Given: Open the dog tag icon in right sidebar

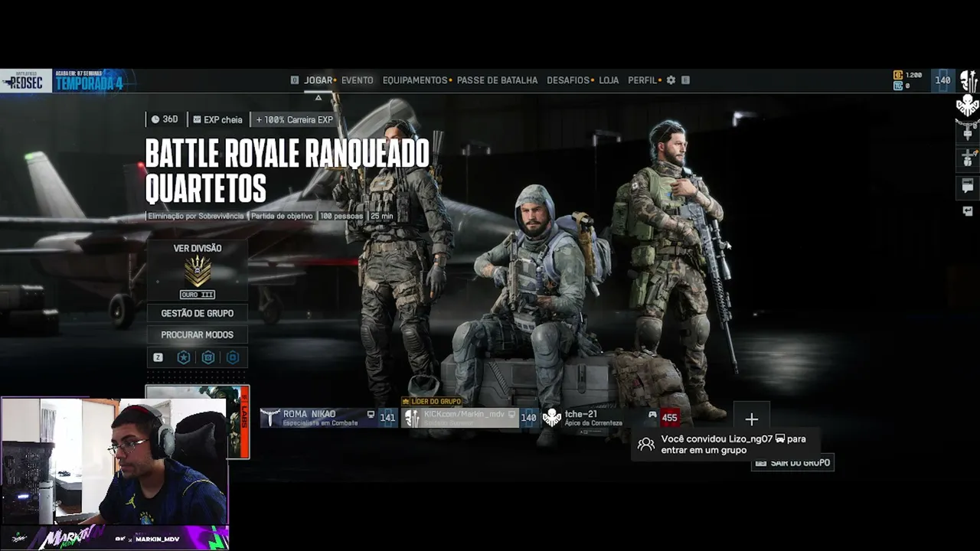Looking at the screenshot, I should coord(968,133).
